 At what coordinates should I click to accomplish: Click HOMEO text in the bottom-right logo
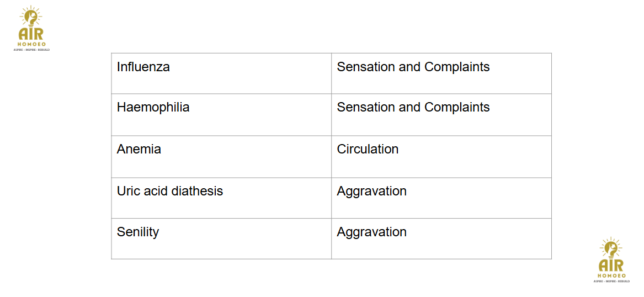point(611,275)
